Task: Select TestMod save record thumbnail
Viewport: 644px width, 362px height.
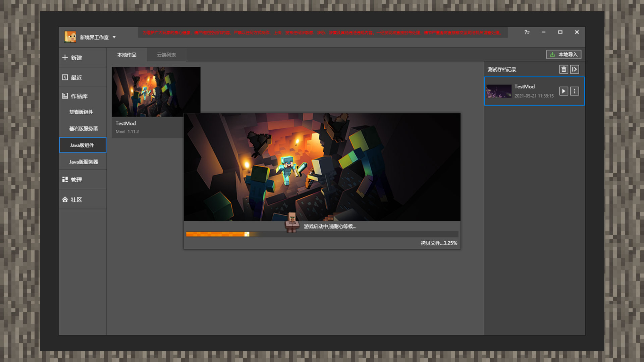Action: coord(499,91)
